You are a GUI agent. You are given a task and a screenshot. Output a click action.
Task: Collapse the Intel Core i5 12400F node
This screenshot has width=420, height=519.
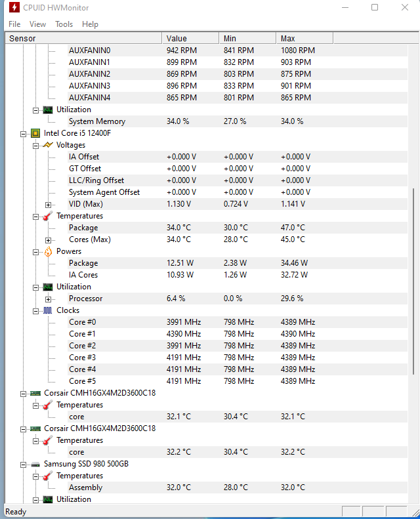click(x=23, y=134)
